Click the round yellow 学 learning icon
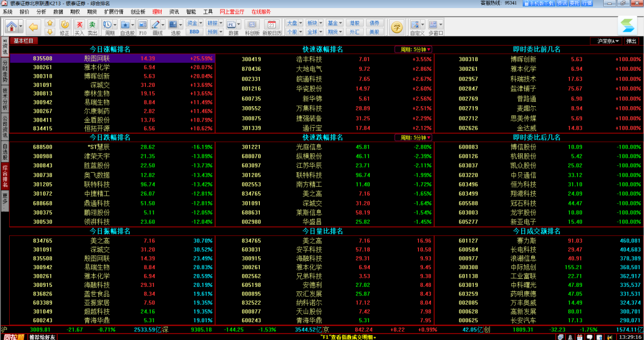Screen dimensions: 644x340 397,27
